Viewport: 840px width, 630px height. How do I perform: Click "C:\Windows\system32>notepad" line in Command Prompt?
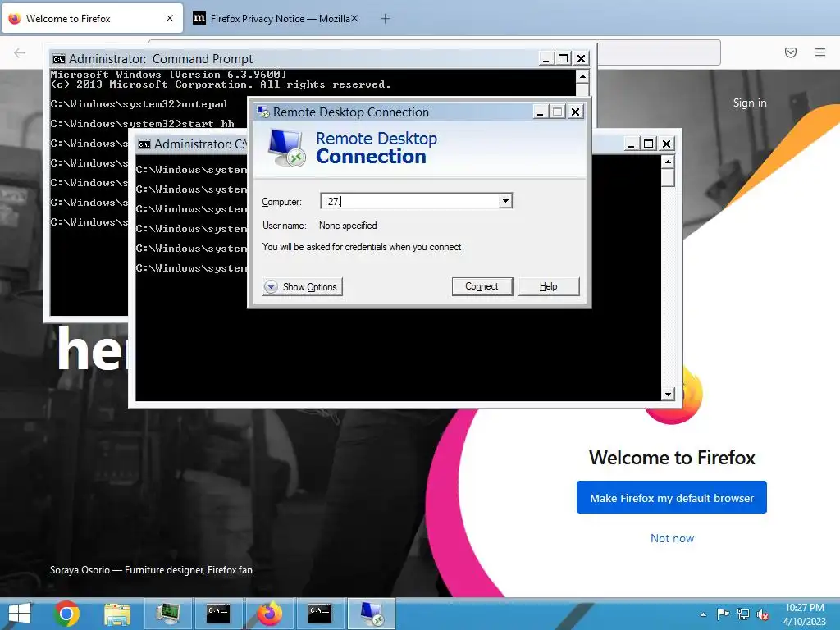point(139,104)
